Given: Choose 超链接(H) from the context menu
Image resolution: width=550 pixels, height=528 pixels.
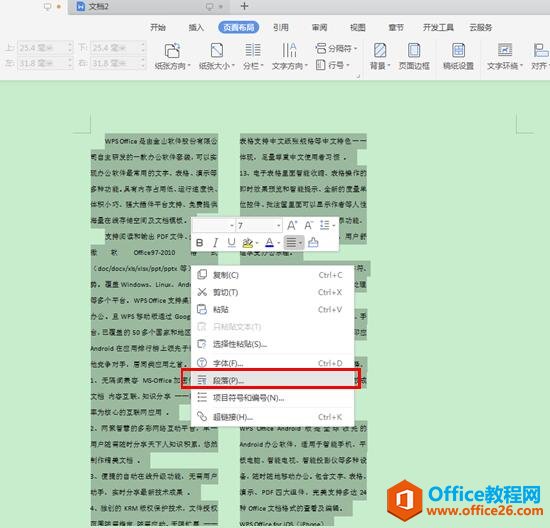Looking at the screenshot, I should click(x=273, y=417).
